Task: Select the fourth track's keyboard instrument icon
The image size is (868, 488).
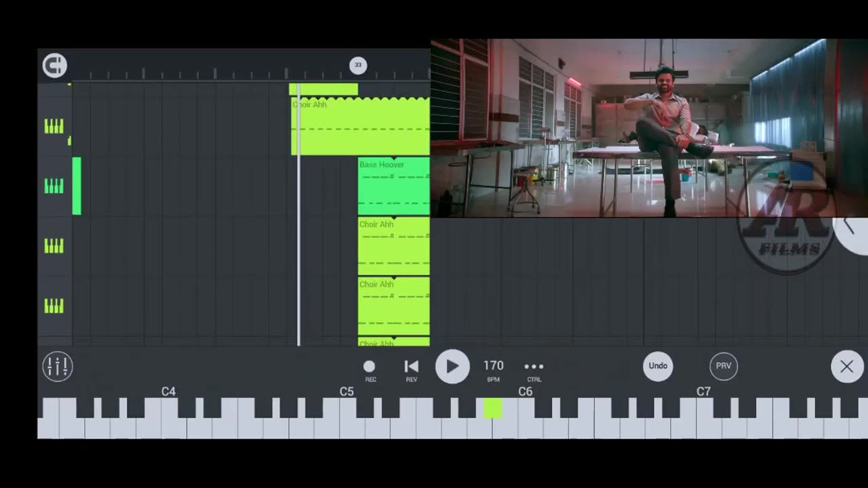Action: (x=54, y=306)
